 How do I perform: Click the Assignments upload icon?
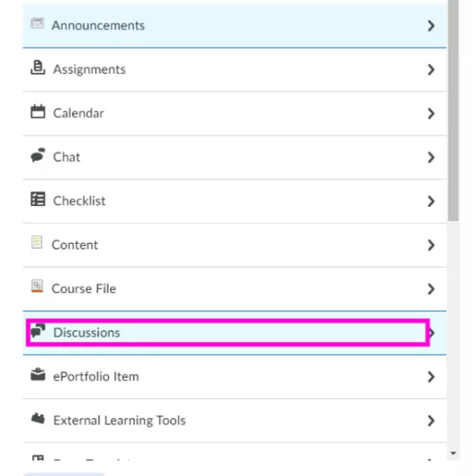[x=38, y=67]
